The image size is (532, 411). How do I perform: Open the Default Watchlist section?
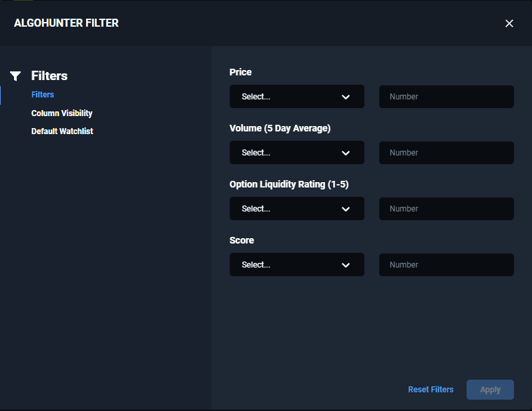click(62, 131)
